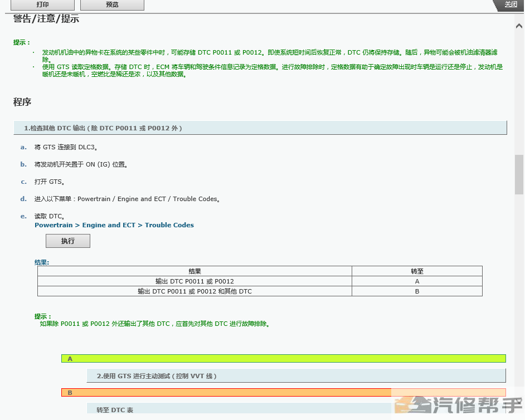Click the 程序 heading

[x=22, y=102]
